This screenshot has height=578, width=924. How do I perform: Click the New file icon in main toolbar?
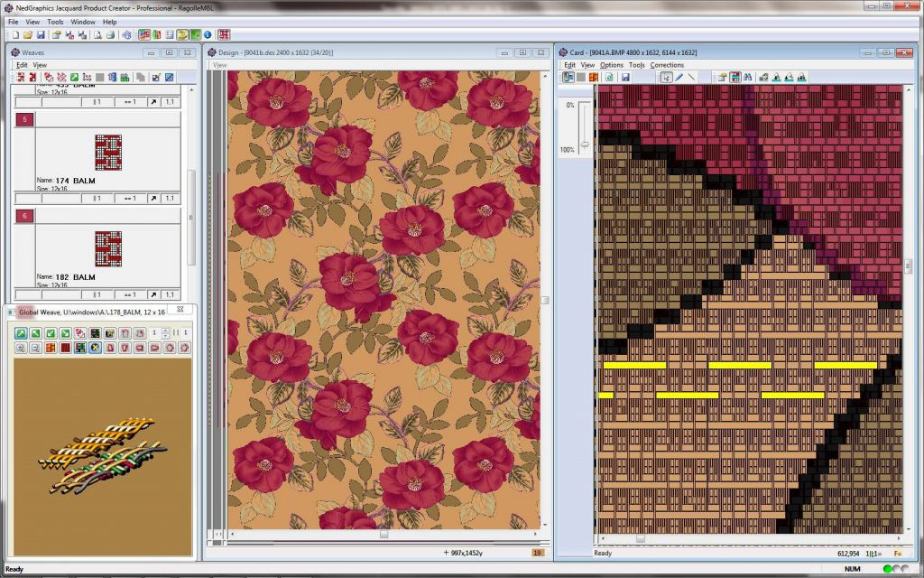pyautogui.click(x=15, y=35)
